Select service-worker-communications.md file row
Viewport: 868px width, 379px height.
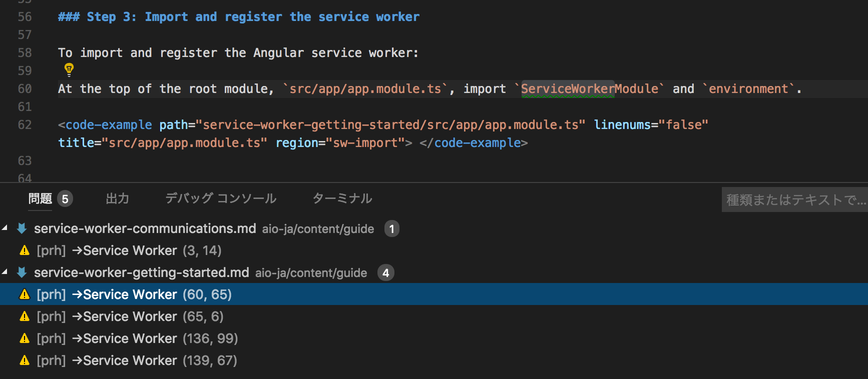[434, 228]
